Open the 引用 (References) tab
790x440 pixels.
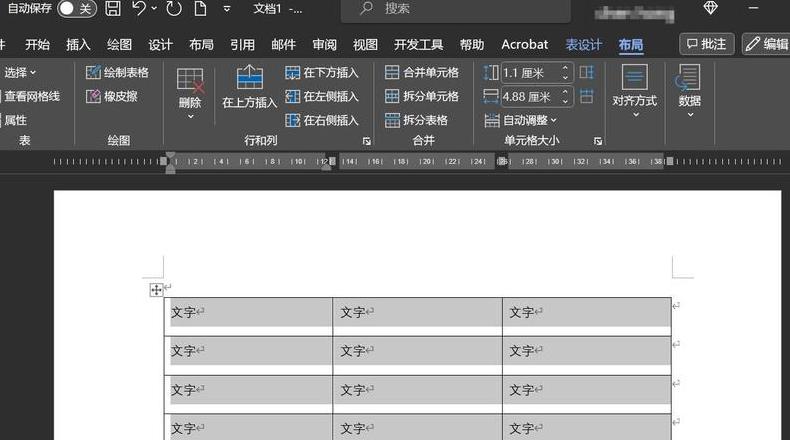click(x=242, y=44)
